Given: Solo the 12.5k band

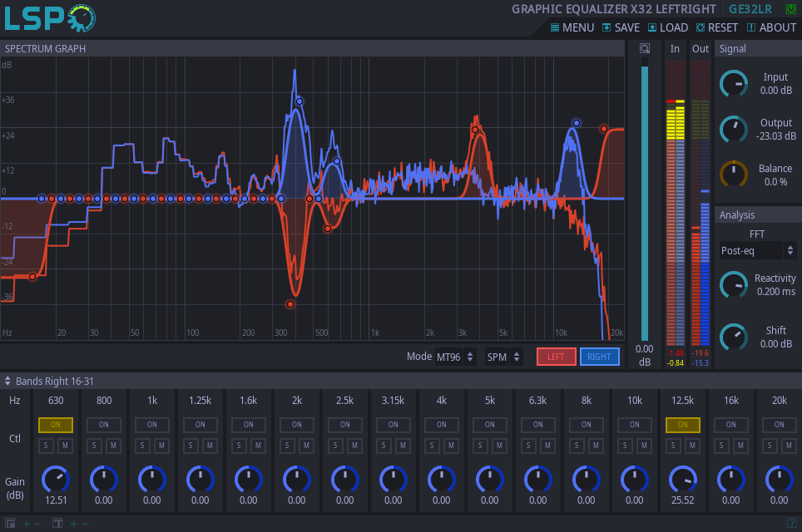Looking at the screenshot, I should 673,446.
